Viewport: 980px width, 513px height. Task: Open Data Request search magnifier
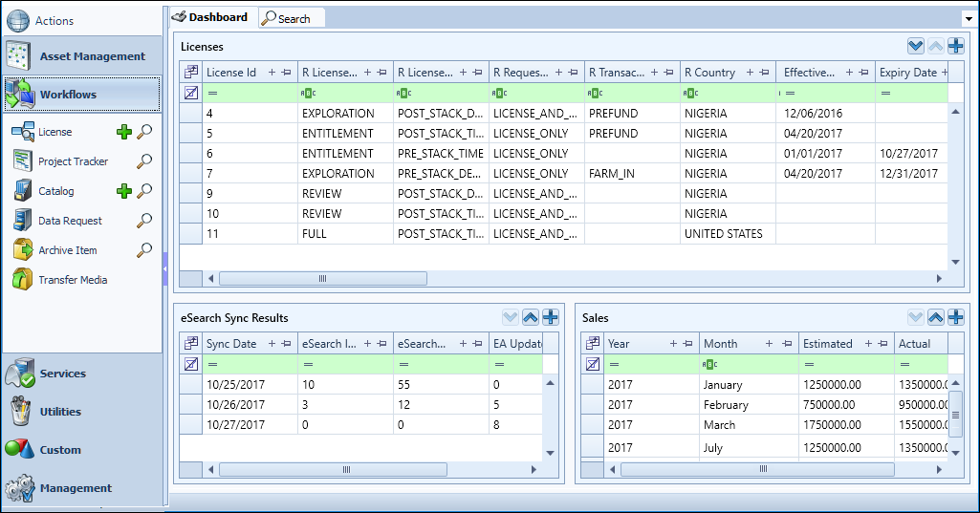click(x=144, y=220)
